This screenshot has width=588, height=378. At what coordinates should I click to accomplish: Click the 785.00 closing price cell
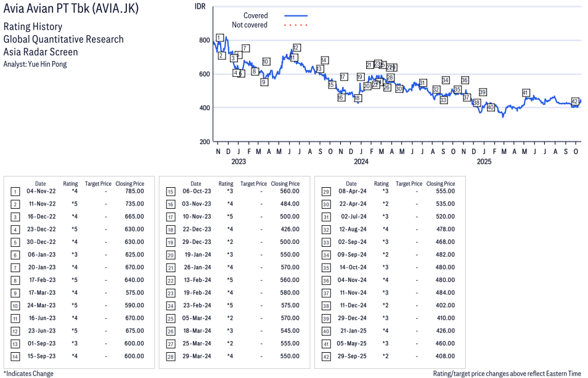coord(134,191)
